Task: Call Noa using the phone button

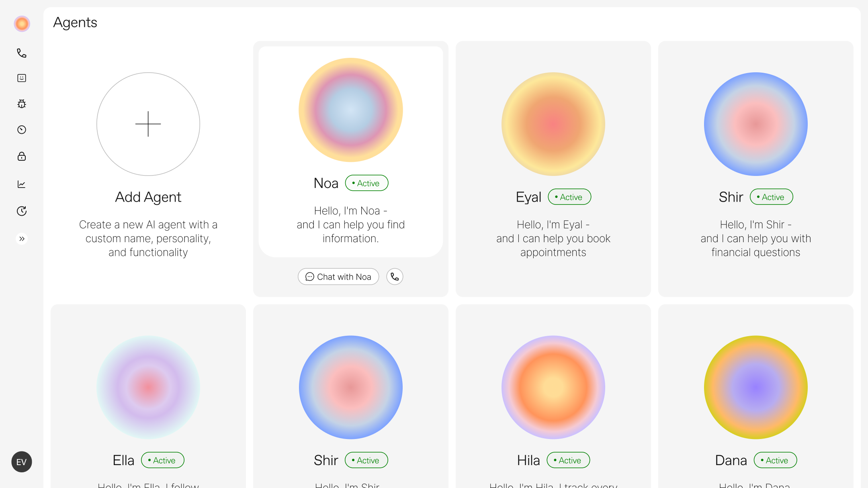Action: pos(395,277)
